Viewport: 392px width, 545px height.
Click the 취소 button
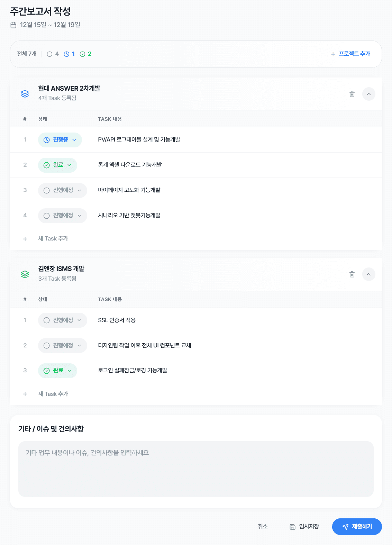pos(262,527)
